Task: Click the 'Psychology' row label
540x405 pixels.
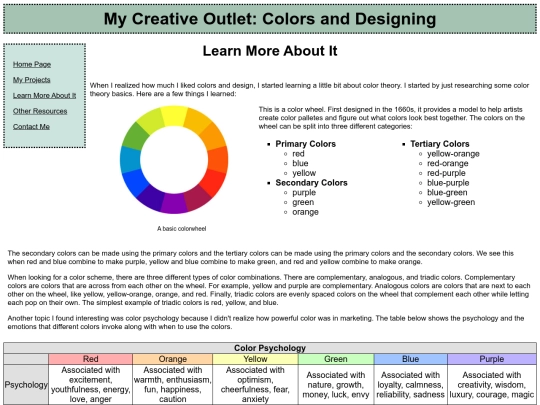Action: point(26,385)
